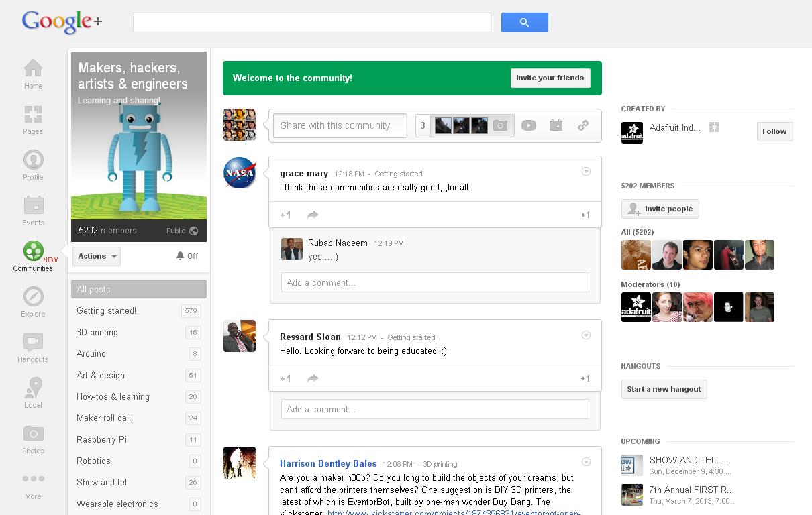The width and height of the screenshot is (812, 515).
Task: Open the Actions dropdown
Action: pyautogui.click(x=97, y=256)
